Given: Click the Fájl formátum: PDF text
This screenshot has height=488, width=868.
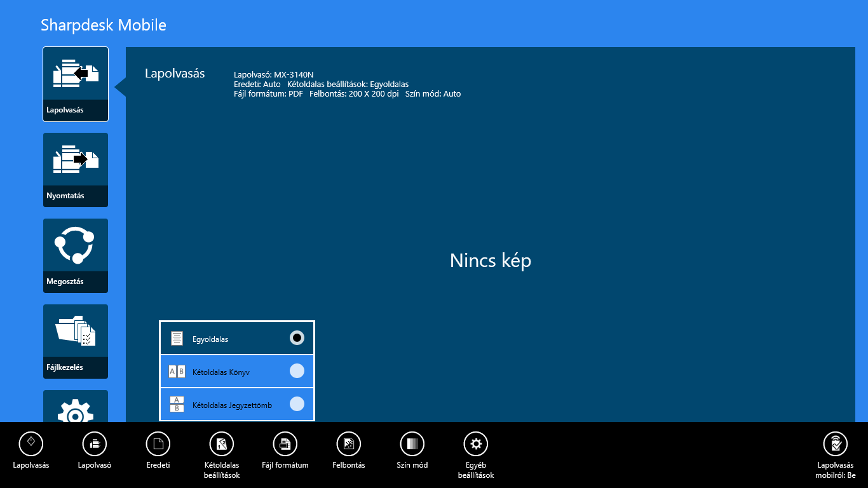Looking at the screenshot, I should coord(268,93).
